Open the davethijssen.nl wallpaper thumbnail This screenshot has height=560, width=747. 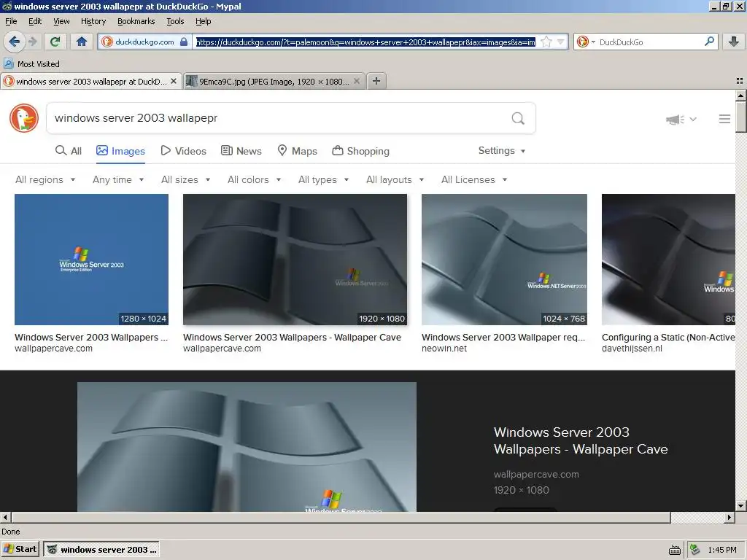pos(668,260)
